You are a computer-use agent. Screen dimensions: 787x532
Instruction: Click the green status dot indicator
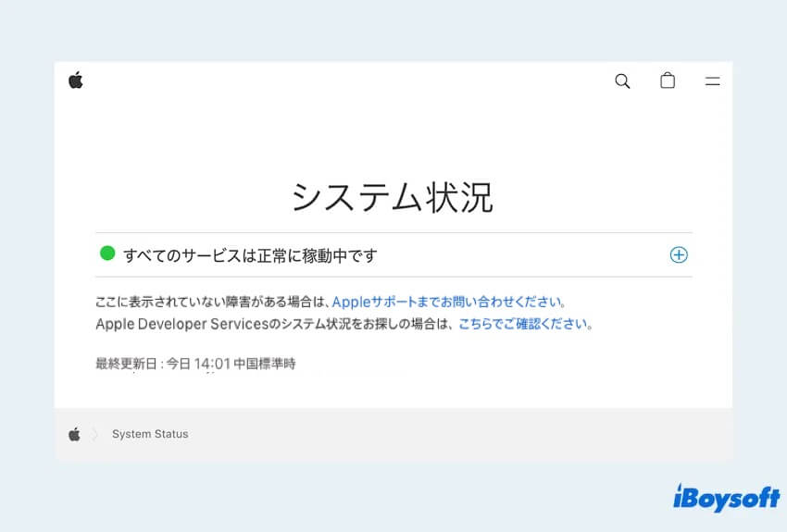[107, 254]
